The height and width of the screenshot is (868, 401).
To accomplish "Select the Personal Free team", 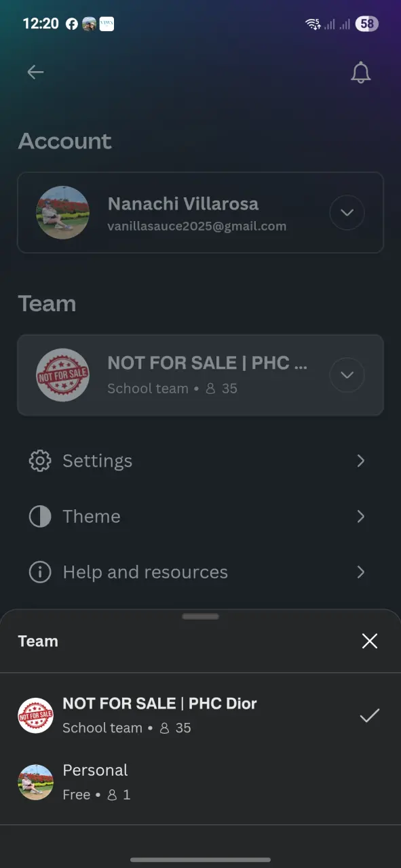I will coord(200,782).
